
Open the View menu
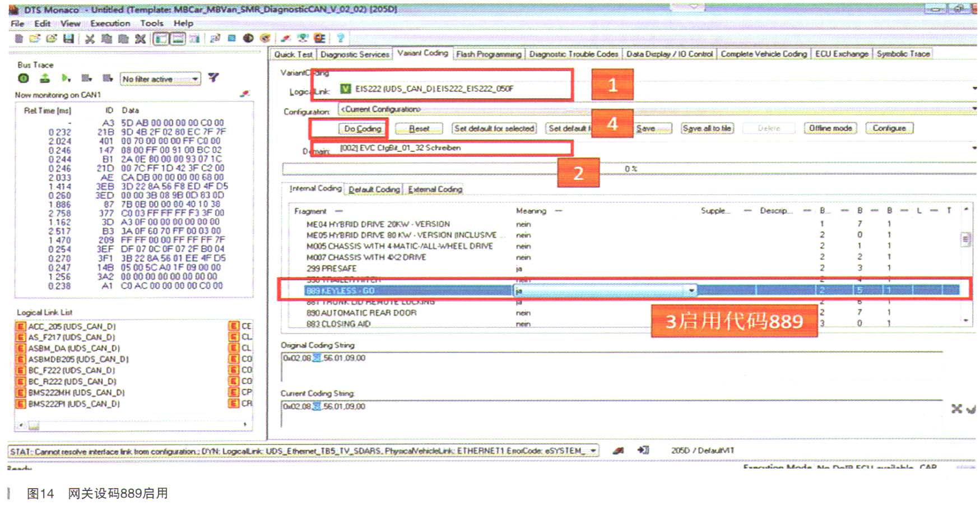click(71, 24)
